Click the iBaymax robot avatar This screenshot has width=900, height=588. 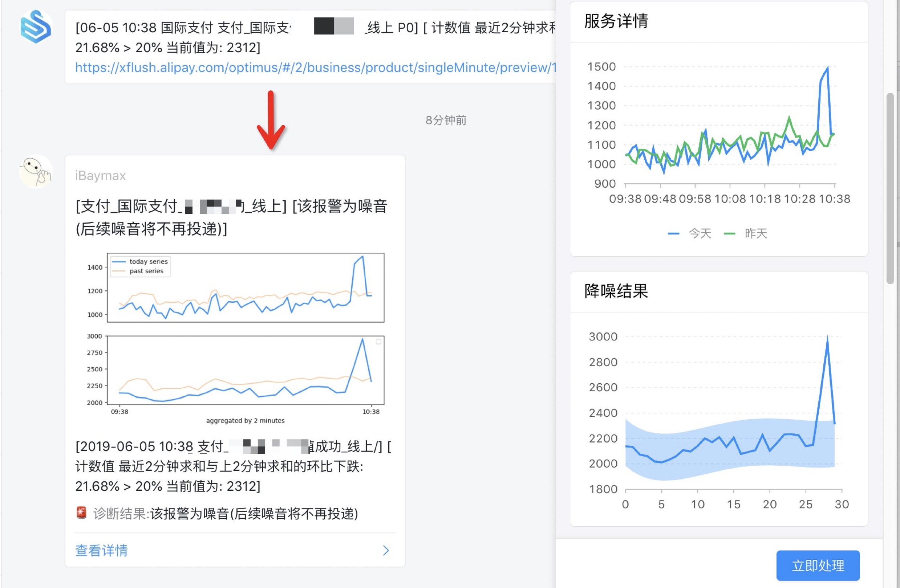pyautogui.click(x=36, y=172)
